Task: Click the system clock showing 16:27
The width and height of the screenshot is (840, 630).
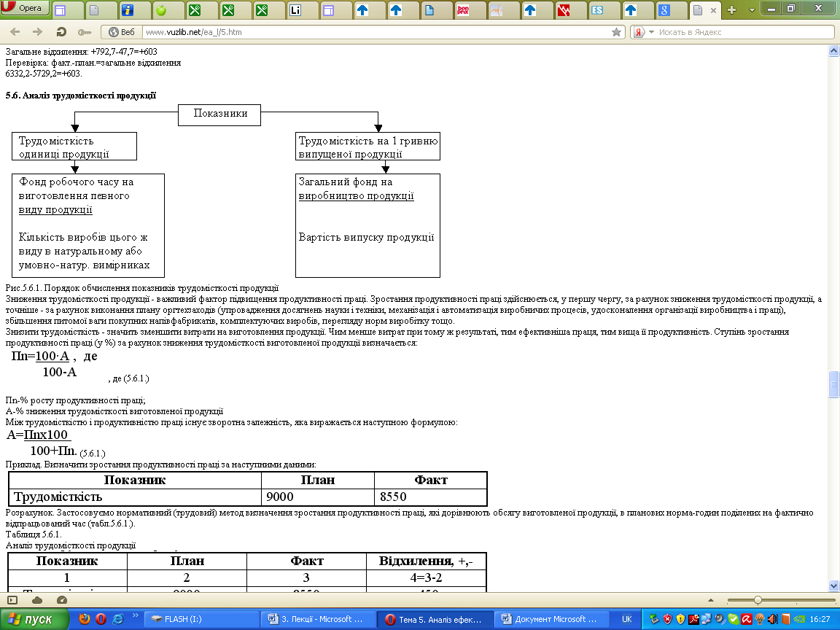Action: coord(820,619)
